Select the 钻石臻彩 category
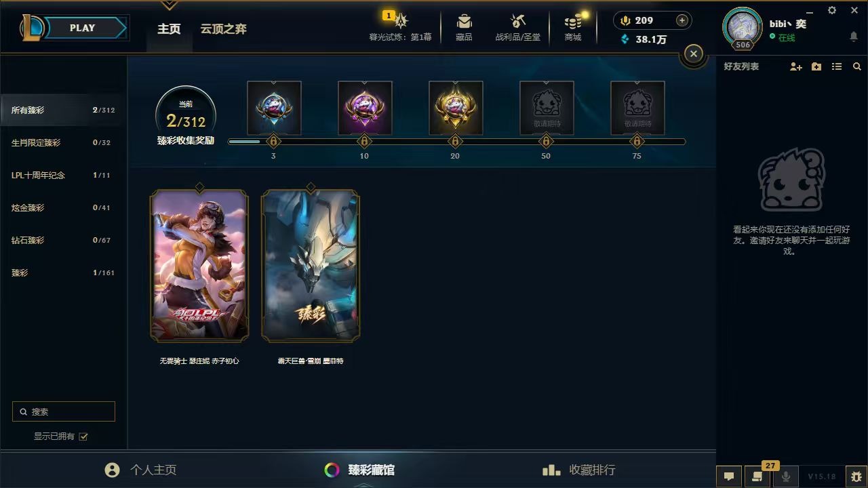 [x=63, y=240]
